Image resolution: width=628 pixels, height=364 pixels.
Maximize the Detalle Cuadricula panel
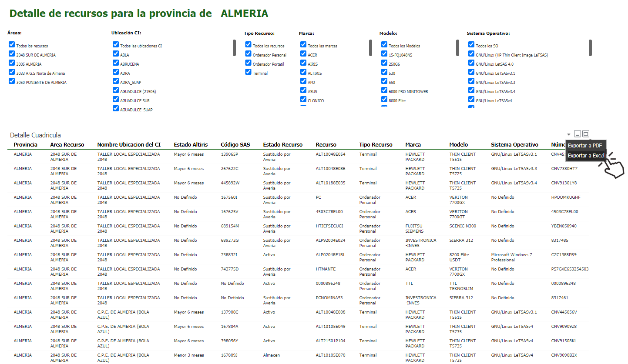586,134
